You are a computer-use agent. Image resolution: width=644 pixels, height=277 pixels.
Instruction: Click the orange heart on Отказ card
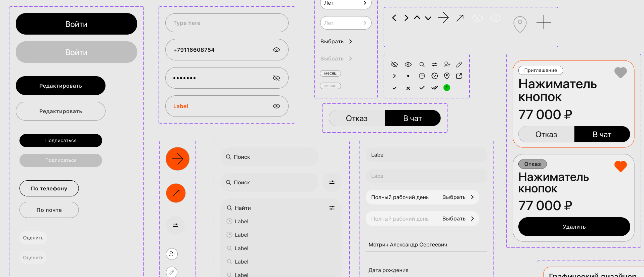(x=620, y=166)
